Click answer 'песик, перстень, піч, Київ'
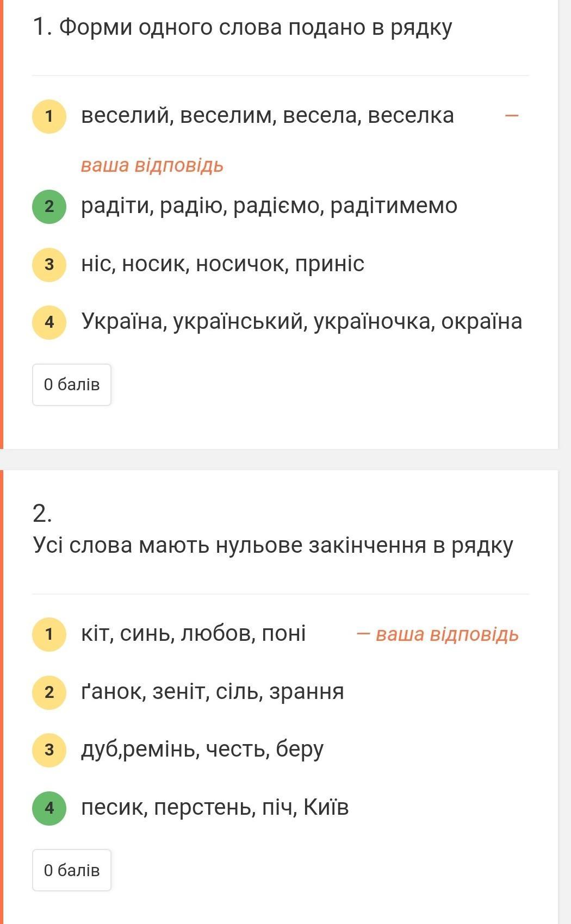The image size is (571, 924). click(x=215, y=808)
